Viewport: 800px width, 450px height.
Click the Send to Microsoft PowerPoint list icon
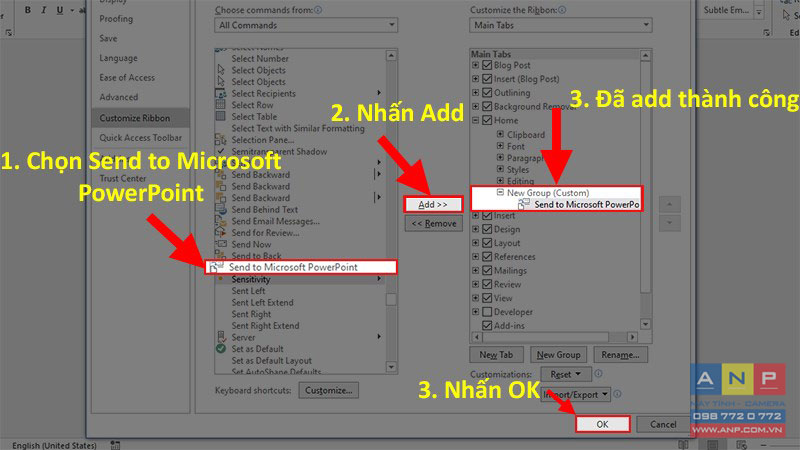216,267
